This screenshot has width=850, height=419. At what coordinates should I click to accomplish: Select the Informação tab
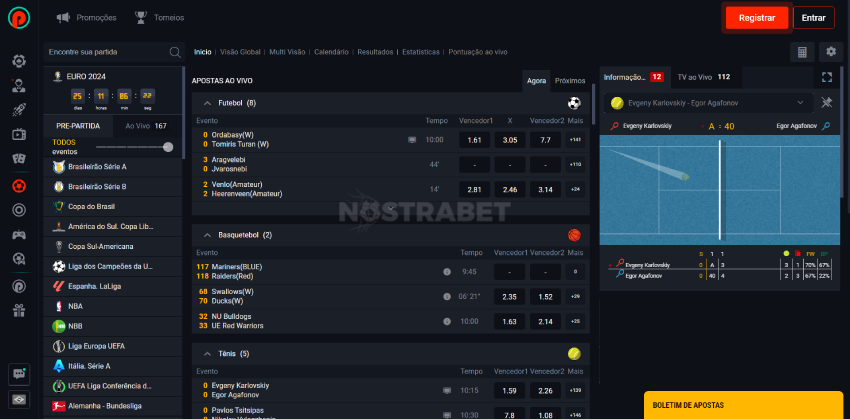(x=635, y=77)
